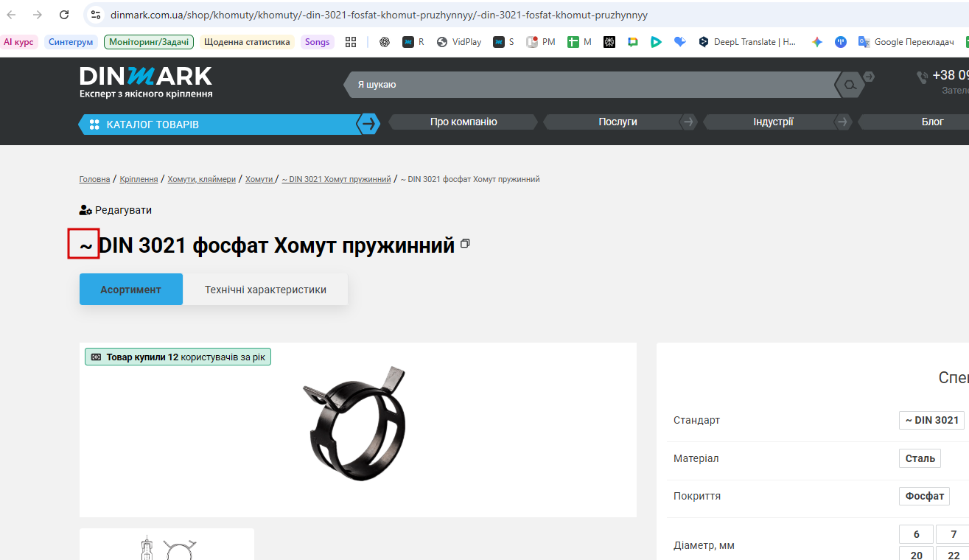
Task: Open the blue circle bookmark before Google Перекладач
Action: coord(841,42)
